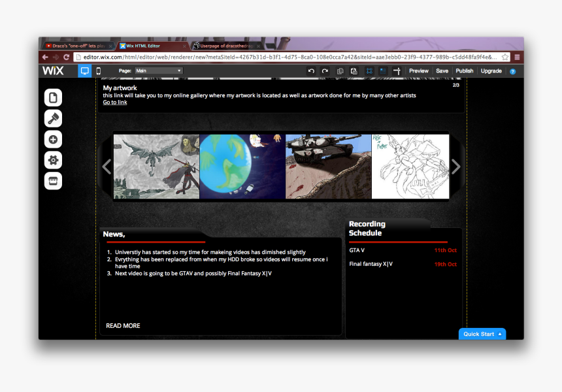Click the gallery previous arrow
The height and width of the screenshot is (392, 562).
[107, 167]
